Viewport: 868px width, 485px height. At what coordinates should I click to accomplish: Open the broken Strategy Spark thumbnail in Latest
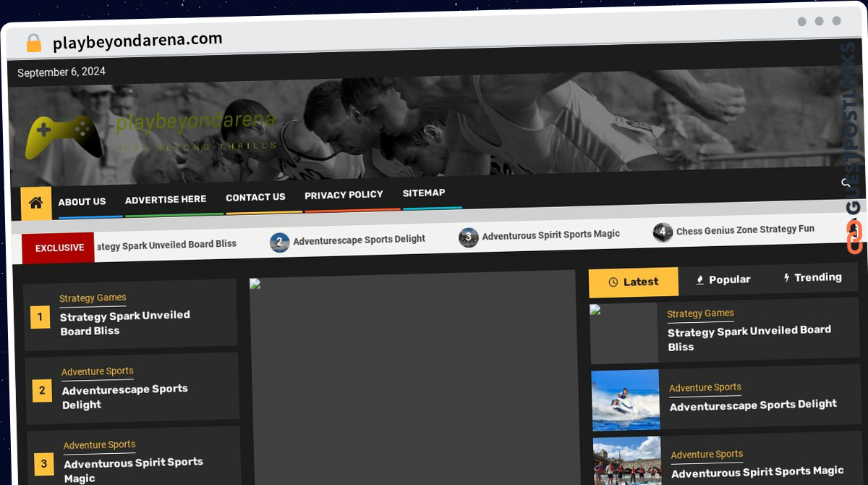(624, 334)
